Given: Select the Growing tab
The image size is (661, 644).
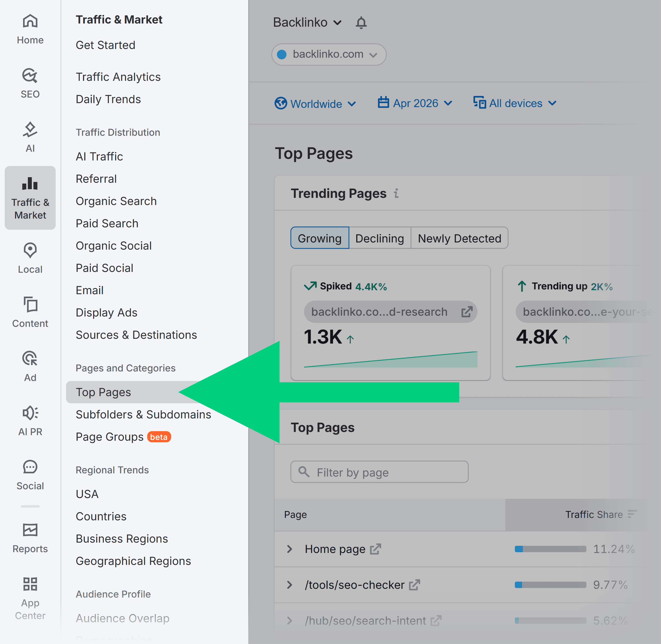Looking at the screenshot, I should [320, 238].
